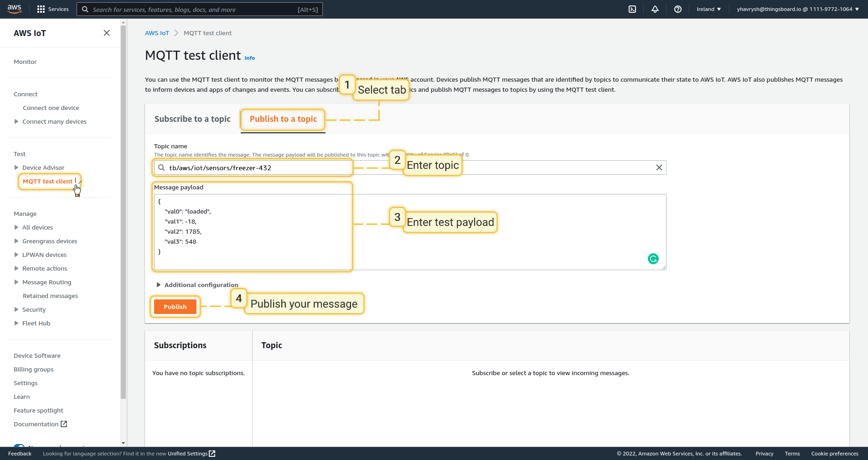Open the Services grid menu
Image resolution: width=868 pixels, height=460 pixels.
click(41, 9)
